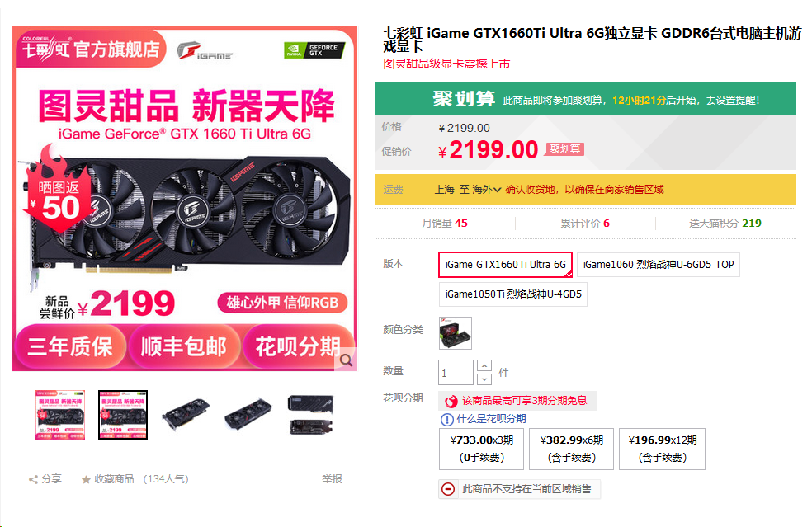Open the 海外 shipping destination dropdown
812x527 pixels.
pyautogui.click(x=486, y=190)
